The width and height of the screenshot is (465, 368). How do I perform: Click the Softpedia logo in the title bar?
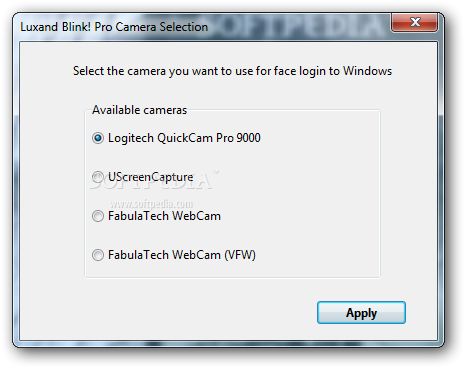pos(295,26)
